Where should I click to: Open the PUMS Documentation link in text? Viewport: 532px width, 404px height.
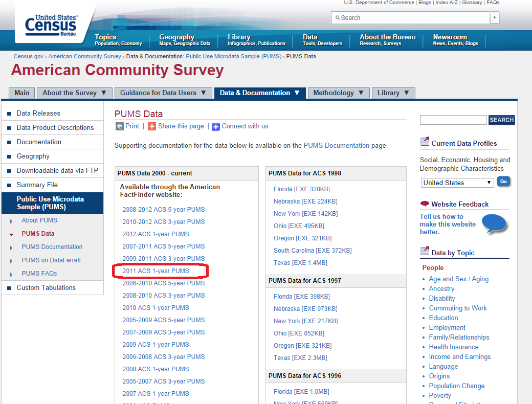click(x=336, y=145)
